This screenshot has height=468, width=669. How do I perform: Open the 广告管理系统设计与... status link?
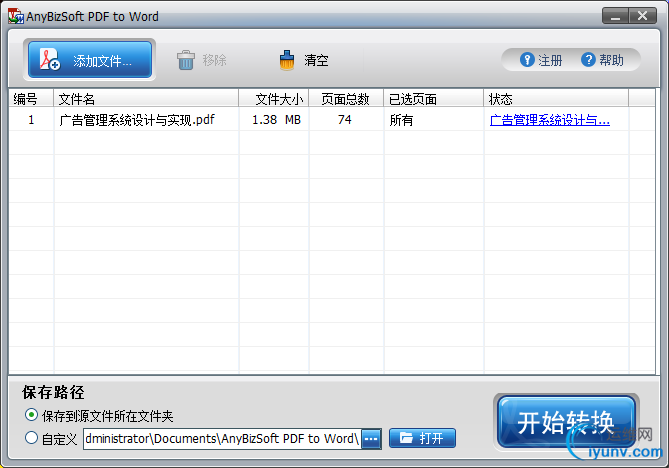(550, 120)
